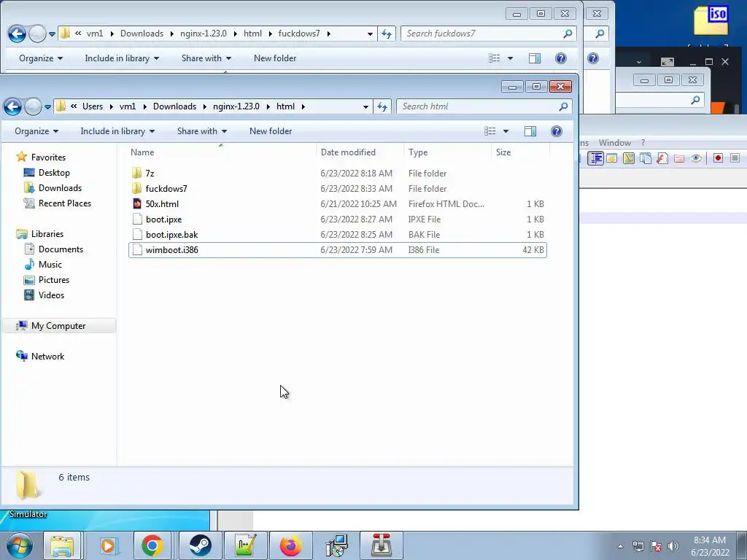Viewport: 747px width, 560px height.
Task: Toggle the preview pane in html window
Action: [530, 131]
